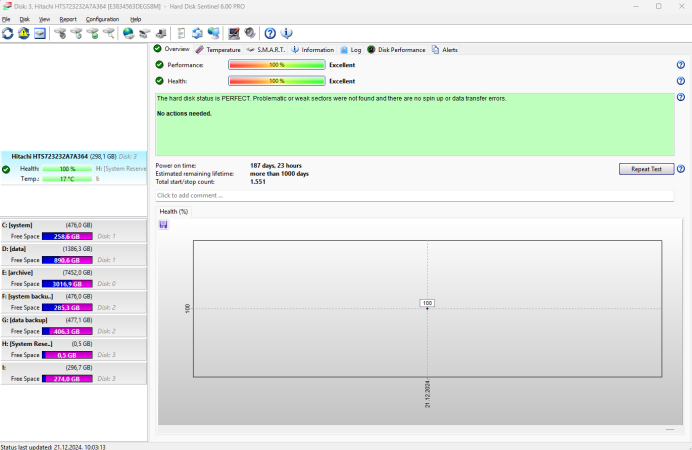Click the Health 100% bar in Overview
The width and height of the screenshot is (692, 450).
point(277,81)
